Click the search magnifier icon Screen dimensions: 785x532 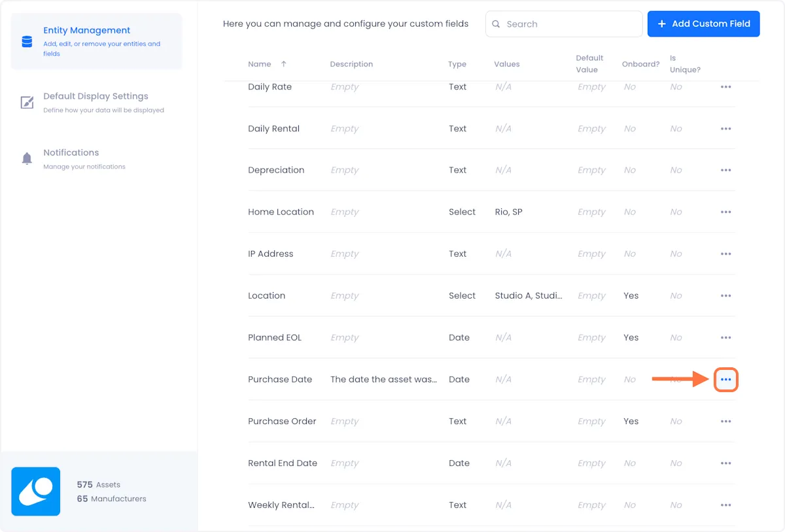(497, 24)
